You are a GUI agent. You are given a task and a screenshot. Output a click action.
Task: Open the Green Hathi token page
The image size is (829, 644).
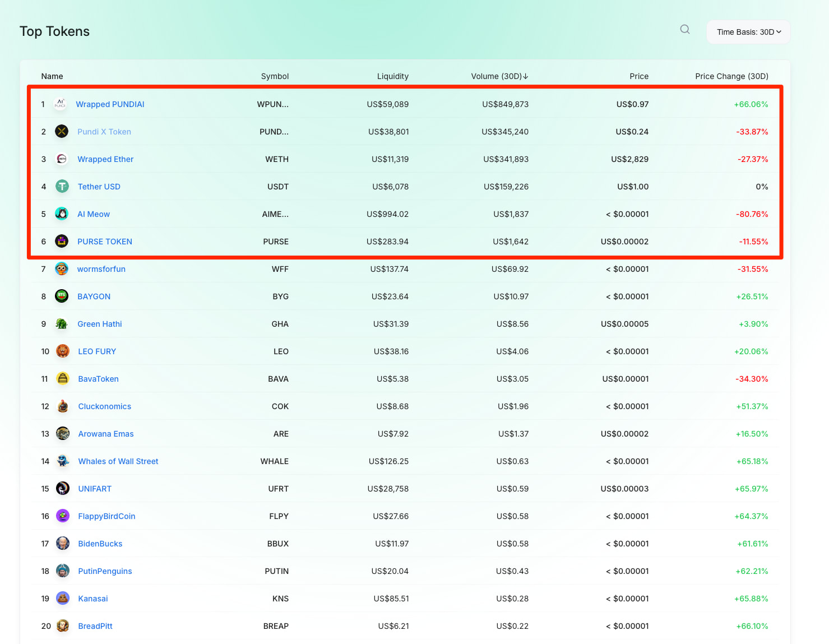point(100,324)
